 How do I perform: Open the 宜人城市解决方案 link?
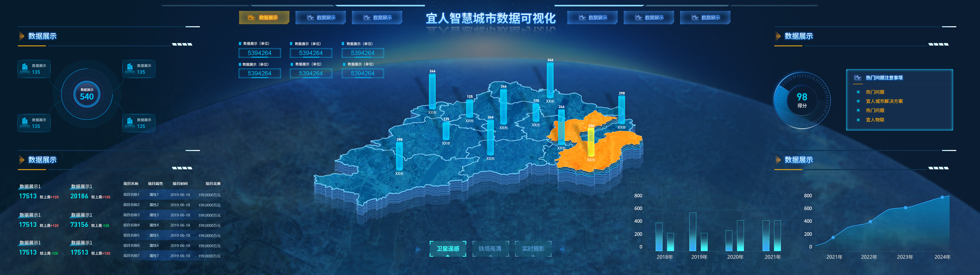pos(884,101)
